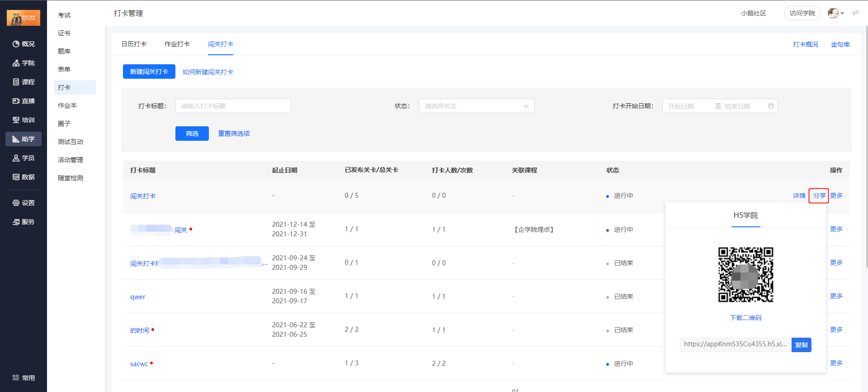The height and width of the screenshot is (392, 868).
Task: Open user avatar account menu
Action: tap(835, 13)
